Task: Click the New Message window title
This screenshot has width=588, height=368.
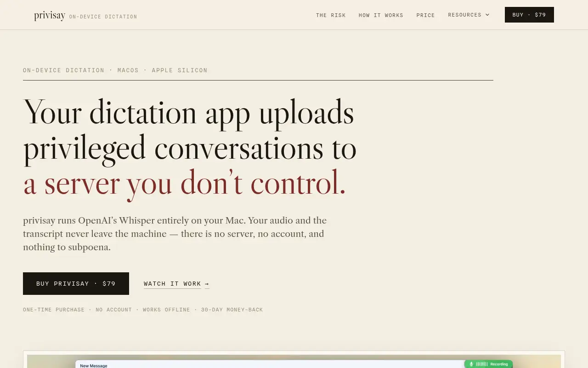Action: tap(94, 366)
